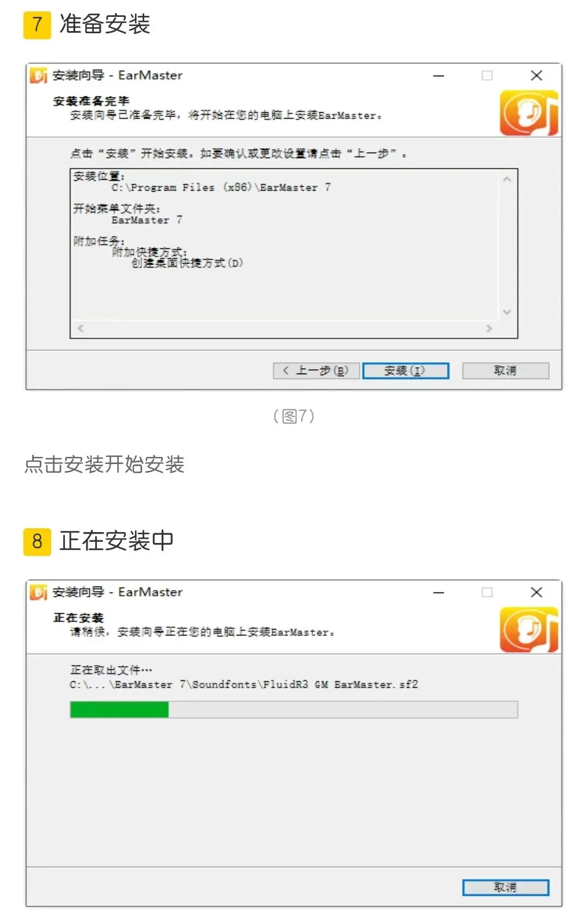This screenshot has width=588, height=910.
Task: Click the right arrow of the summary's horizontal scrollbar
Action: coord(489,328)
